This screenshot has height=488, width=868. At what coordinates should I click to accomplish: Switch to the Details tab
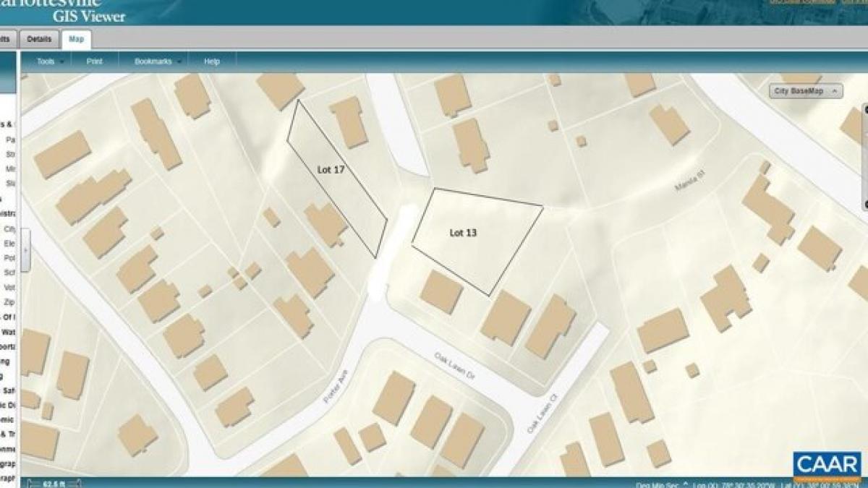39,39
